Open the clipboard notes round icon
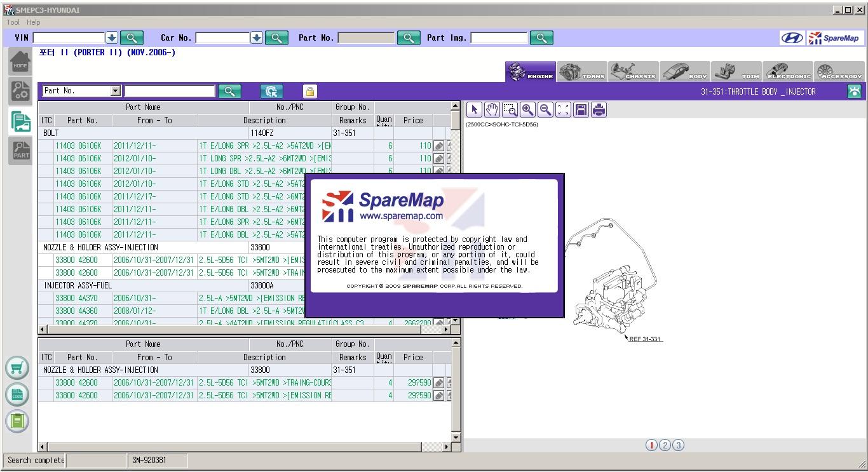Screen dimensions: 868x472 point(17,421)
